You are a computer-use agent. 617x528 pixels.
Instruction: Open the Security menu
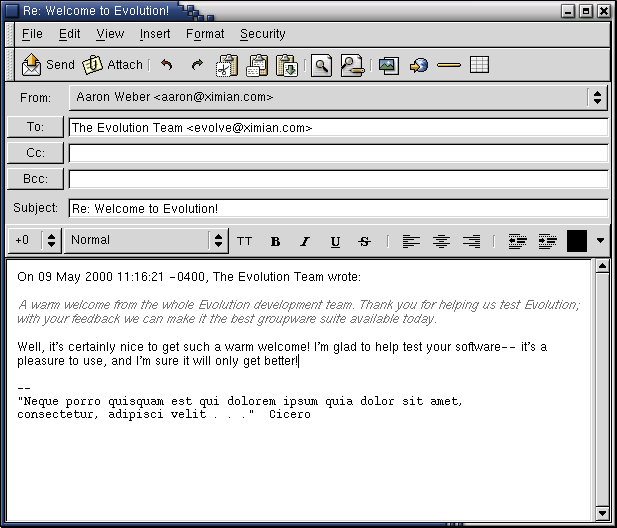262,34
